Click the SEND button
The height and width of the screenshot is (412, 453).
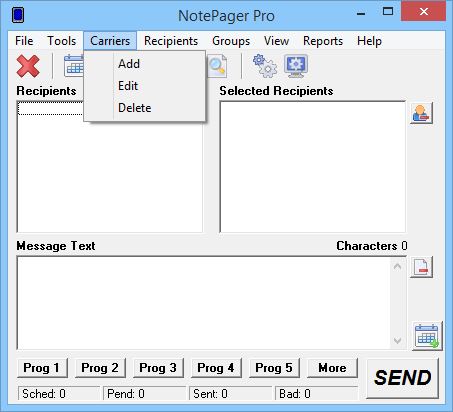(x=402, y=378)
